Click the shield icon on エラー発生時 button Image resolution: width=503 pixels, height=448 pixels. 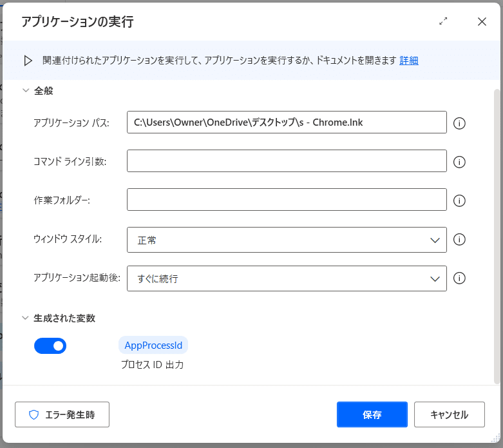click(33, 414)
